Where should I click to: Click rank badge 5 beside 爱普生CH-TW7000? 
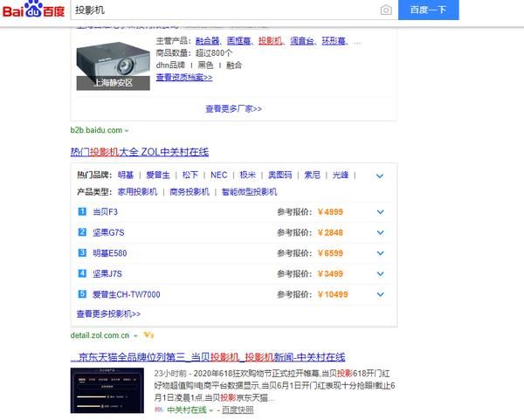click(x=82, y=294)
